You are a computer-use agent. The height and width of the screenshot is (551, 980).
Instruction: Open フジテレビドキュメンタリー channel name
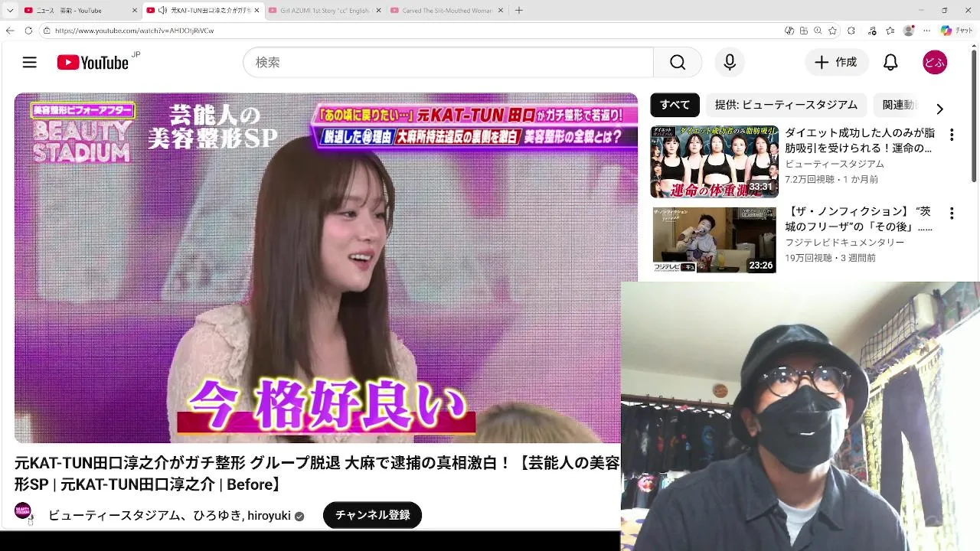844,243
